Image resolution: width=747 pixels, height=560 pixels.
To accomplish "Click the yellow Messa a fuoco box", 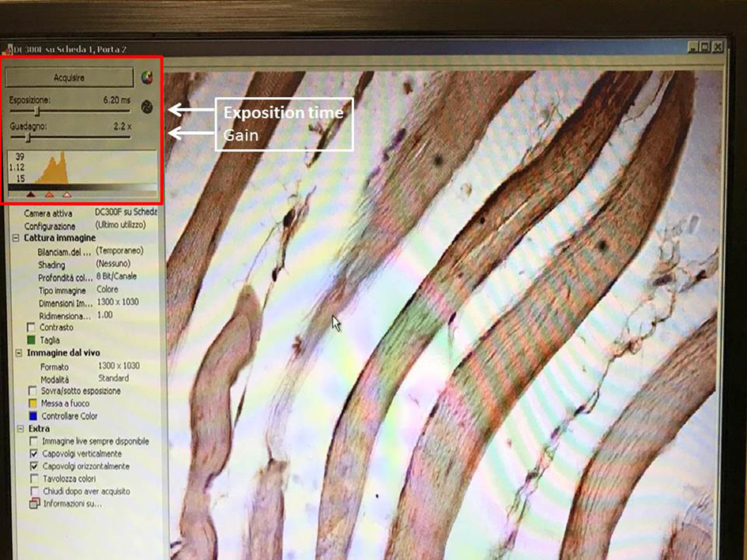I will tap(33, 404).
